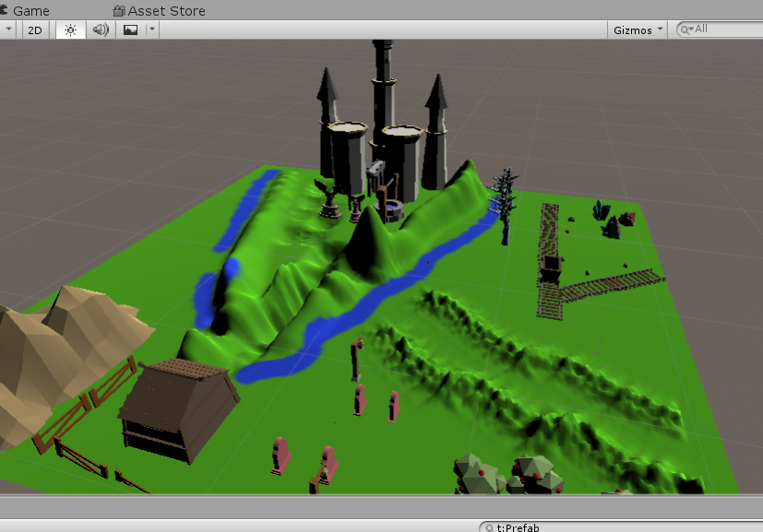
Task: Click the scene search field labeled All
Action: 721,30
